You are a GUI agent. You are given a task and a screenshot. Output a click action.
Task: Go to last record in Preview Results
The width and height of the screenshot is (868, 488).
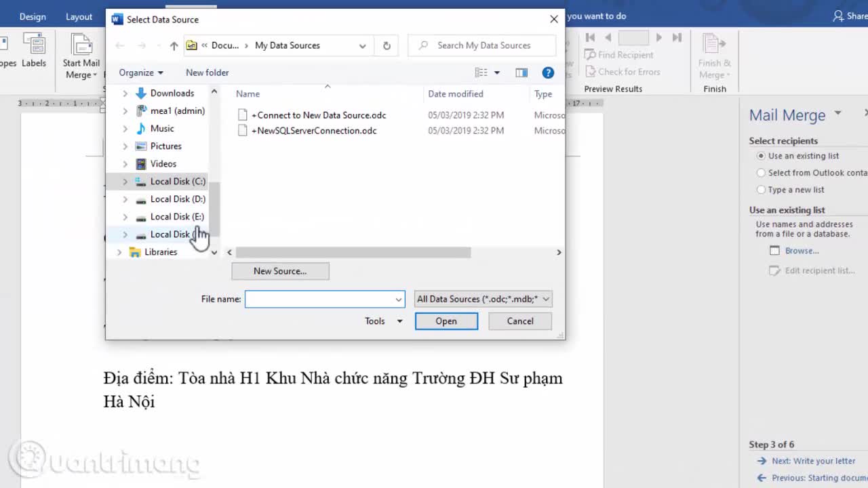(677, 37)
